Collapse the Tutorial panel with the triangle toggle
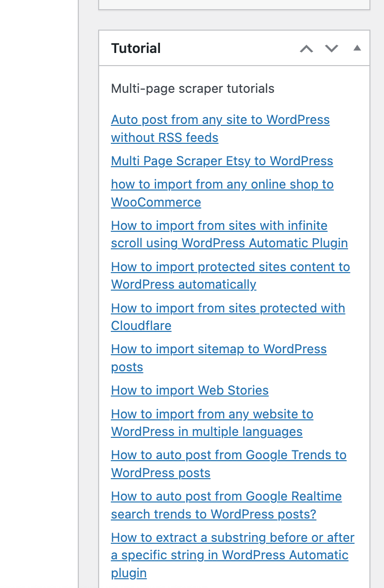Viewport: 384px width, 588px height. coord(357,48)
